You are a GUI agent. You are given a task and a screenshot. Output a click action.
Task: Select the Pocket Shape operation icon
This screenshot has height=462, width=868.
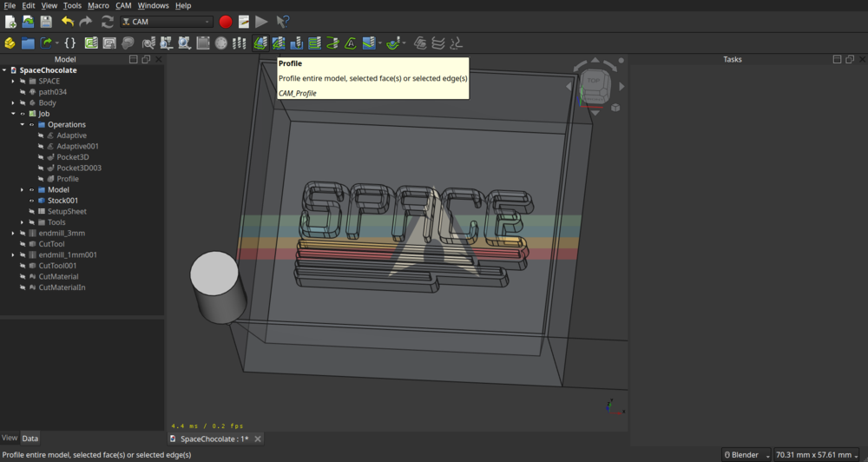(x=279, y=43)
